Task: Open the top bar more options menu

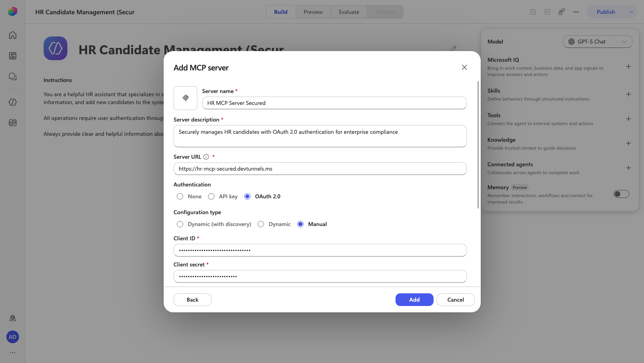Action: 576,12
